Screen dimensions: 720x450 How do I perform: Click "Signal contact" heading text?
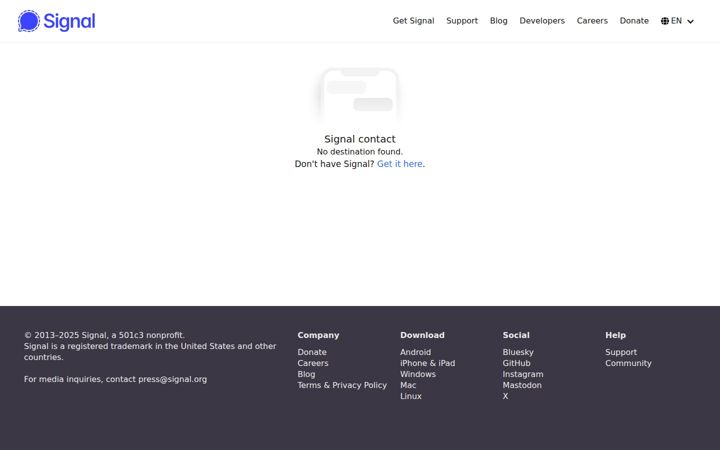[x=360, y=139]
